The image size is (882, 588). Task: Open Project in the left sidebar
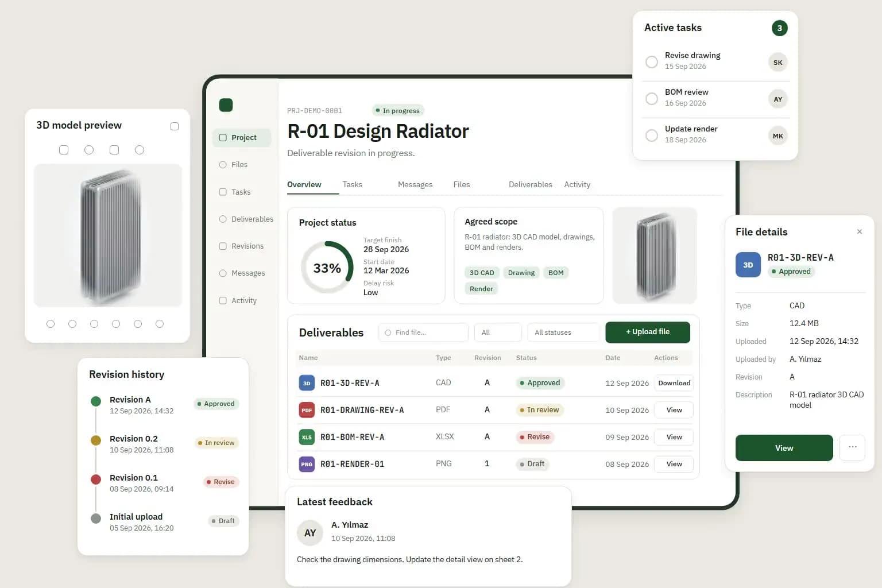[242, 138]
